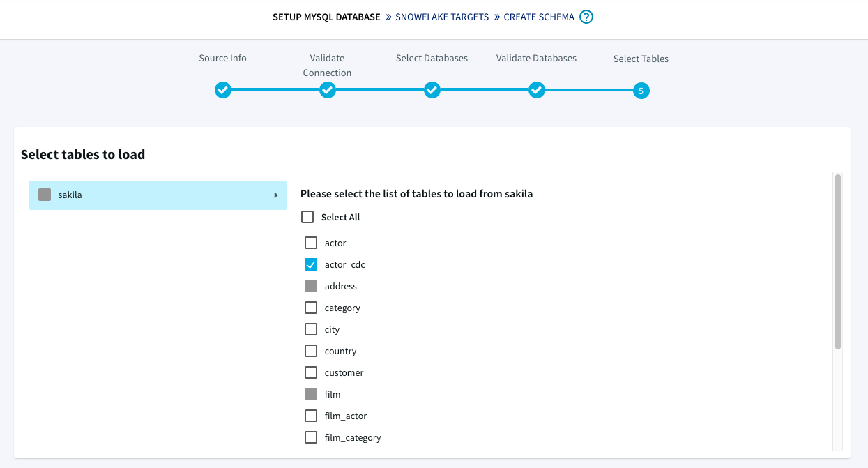The image size is (868, 468).
Task: Click the film_category table name
Action: [x=353, y=437]
